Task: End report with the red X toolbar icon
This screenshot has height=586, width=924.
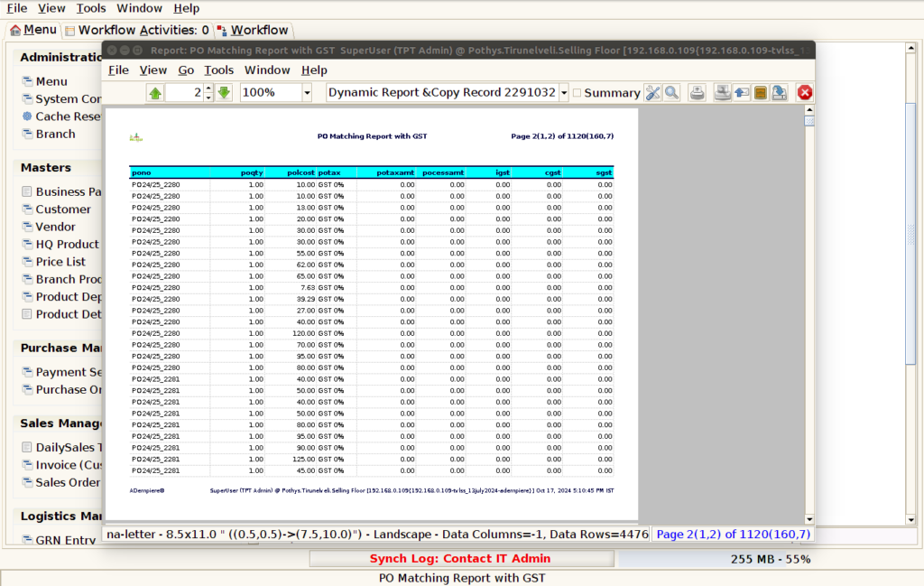Action: [x=805, y=93]
